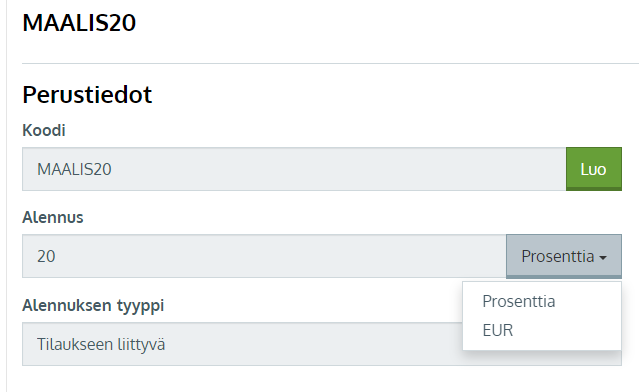Click the empty white area inside dropdown menu

click(587, 316)
